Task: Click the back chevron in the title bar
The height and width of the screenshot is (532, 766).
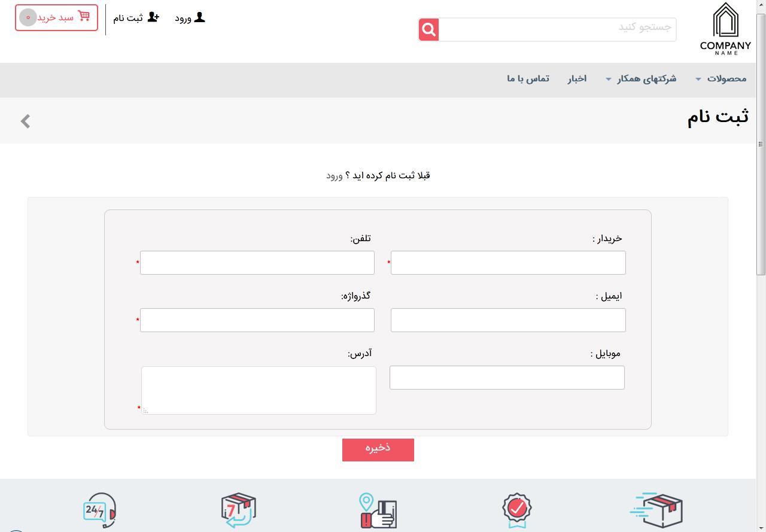Action: [25, 121]
